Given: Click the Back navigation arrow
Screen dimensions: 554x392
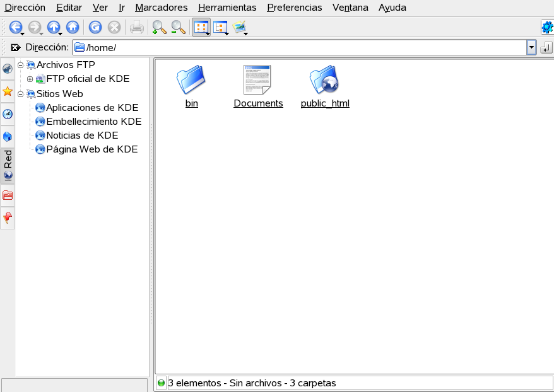Looking at the screenshot, I should click(15, 27).
